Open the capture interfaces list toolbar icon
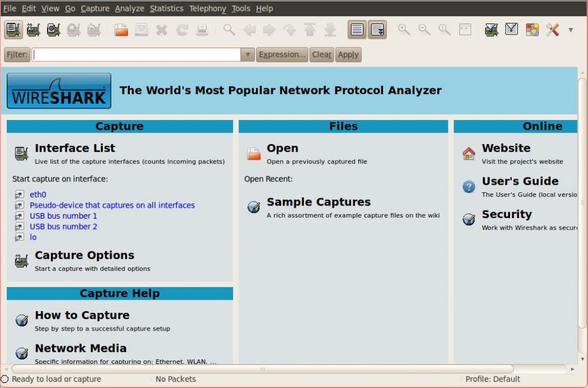 point(14,29)
